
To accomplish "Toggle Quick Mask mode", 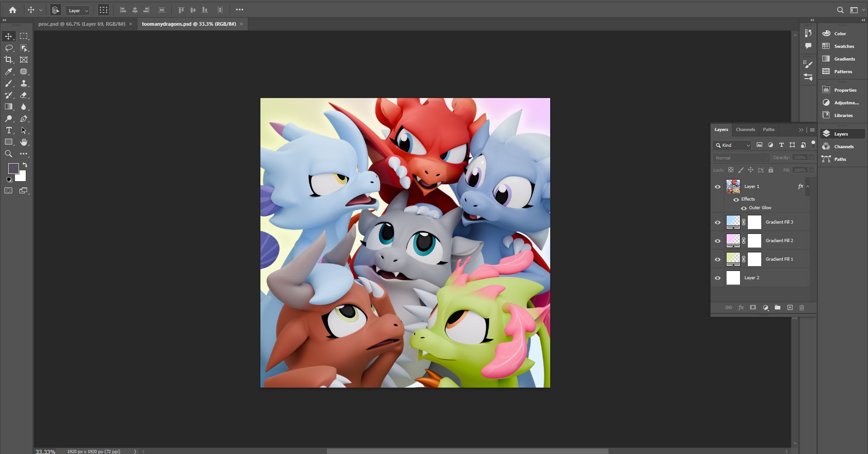I will point(9,191).
